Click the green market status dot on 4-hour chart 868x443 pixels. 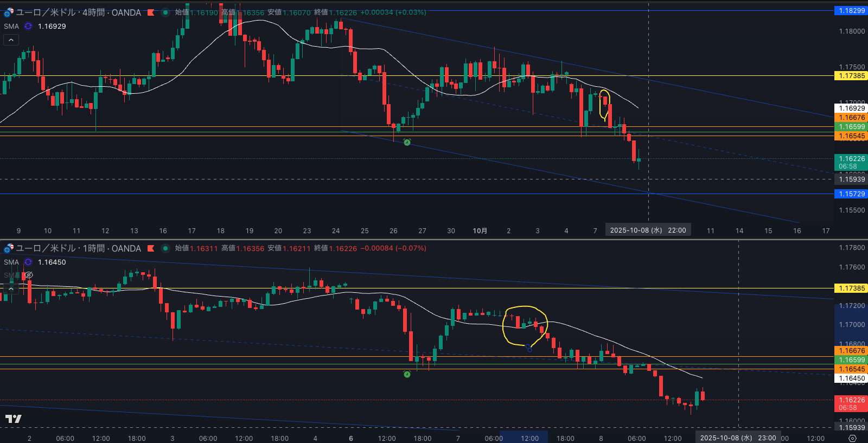pos(165,12)
